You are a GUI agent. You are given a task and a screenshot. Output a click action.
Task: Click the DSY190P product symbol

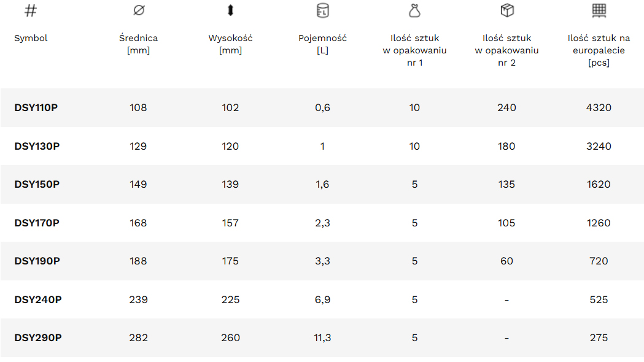point(37,261)
